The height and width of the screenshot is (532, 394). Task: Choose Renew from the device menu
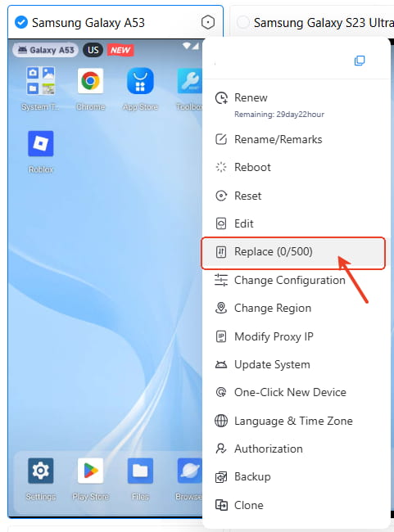pos(251,97)
